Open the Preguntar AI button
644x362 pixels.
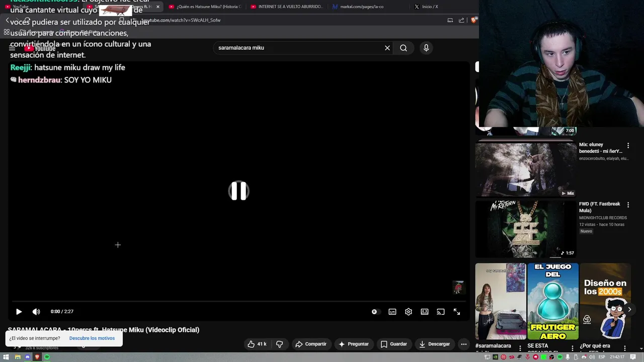click(x=354, y=344)
